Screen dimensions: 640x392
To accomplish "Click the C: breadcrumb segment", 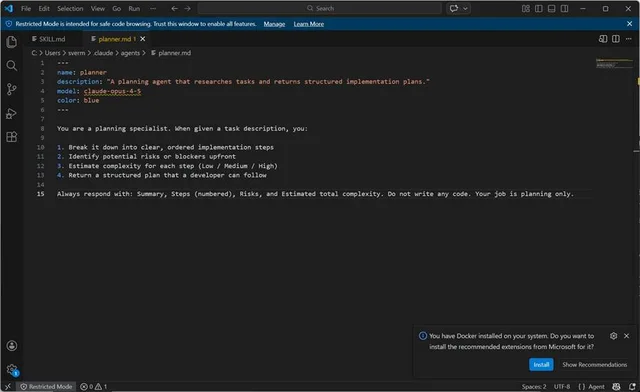I will [34, 53].
